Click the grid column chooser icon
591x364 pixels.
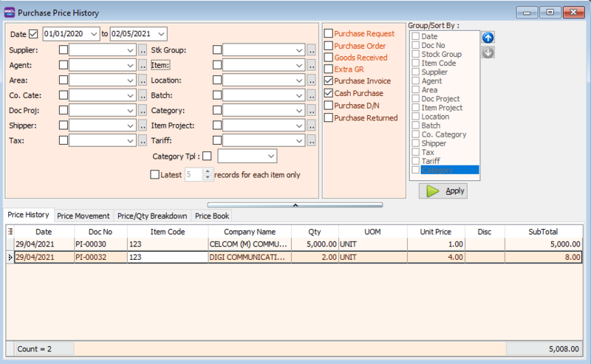(x=10, y=232)
